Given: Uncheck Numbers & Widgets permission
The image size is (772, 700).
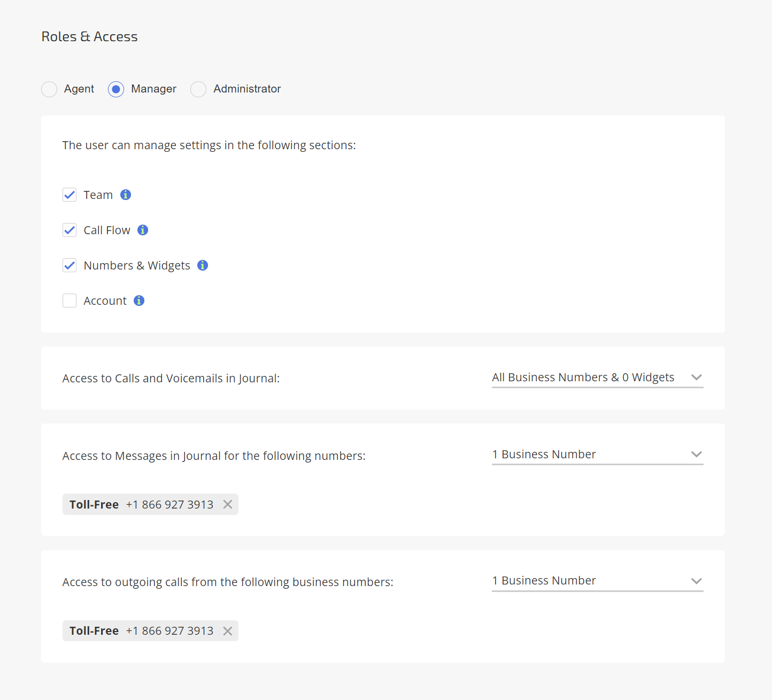Looking at the screenshot, I should (x=70, y=265).
